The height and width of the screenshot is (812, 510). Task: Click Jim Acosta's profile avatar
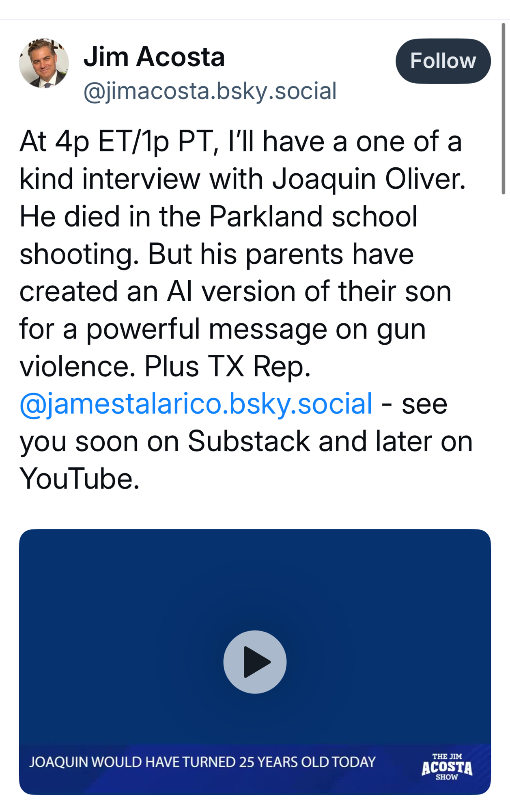click(x=44, y=63)
